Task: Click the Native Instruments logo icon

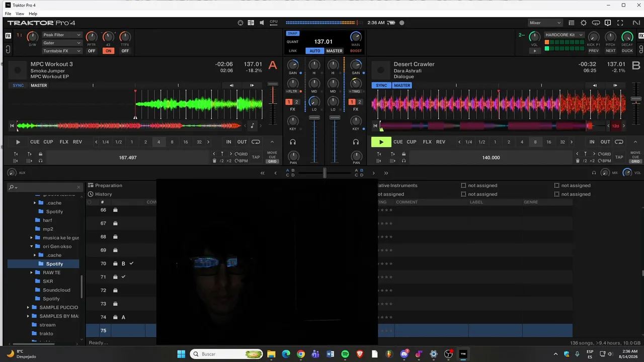Action: click(635, 23)
